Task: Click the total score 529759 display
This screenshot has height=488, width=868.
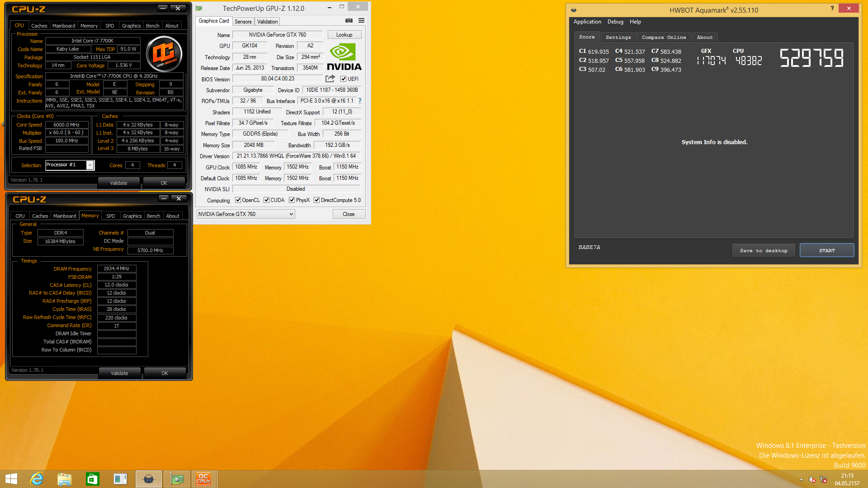Action: pyautogui.click(x=811, y=58)
